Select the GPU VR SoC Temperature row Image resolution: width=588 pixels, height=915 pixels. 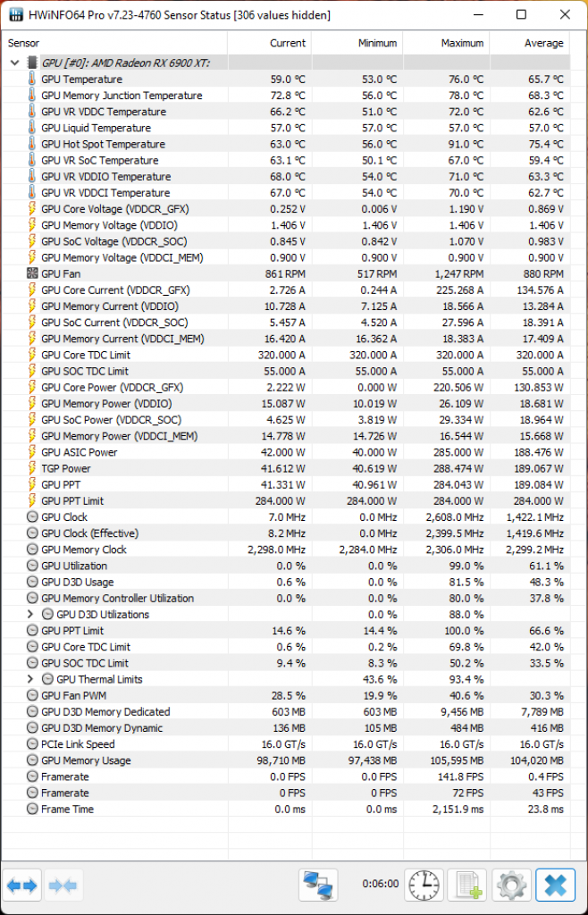(x=286, y=161)
